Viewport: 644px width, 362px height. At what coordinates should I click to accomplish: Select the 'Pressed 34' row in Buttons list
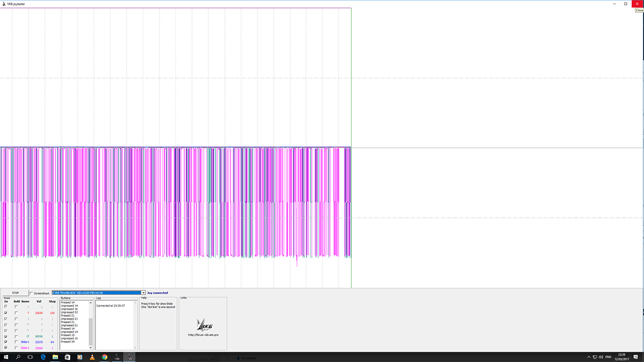(x=68, y=342)
